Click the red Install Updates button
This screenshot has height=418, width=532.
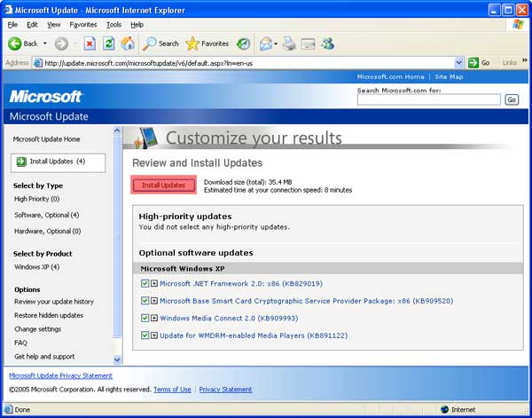163,185
